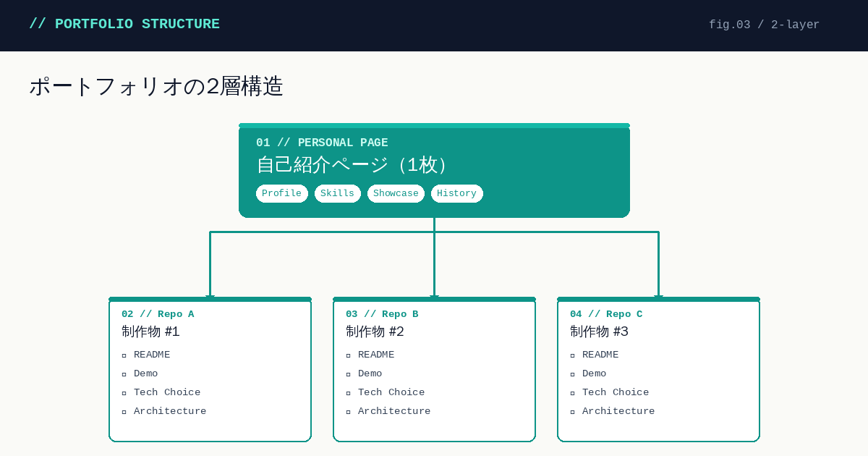Click Architecture in the Repo C card

pos(618,411)
